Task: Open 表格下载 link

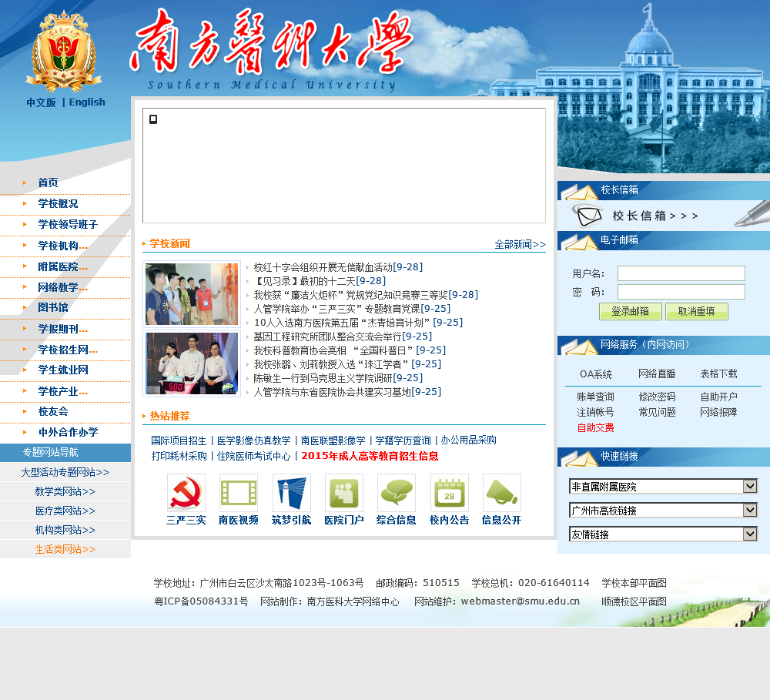Action: 718,373
